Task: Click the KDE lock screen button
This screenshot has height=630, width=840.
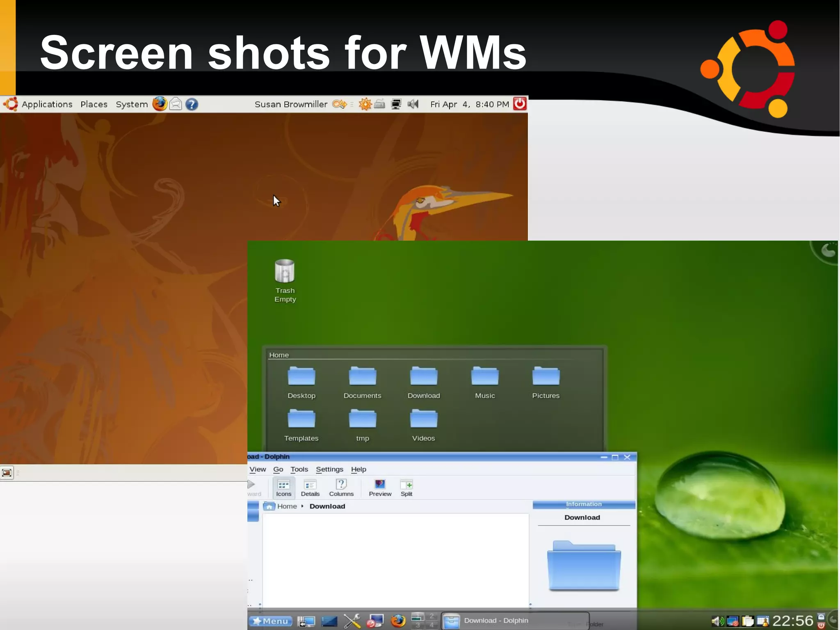Action: coord(821,616)
